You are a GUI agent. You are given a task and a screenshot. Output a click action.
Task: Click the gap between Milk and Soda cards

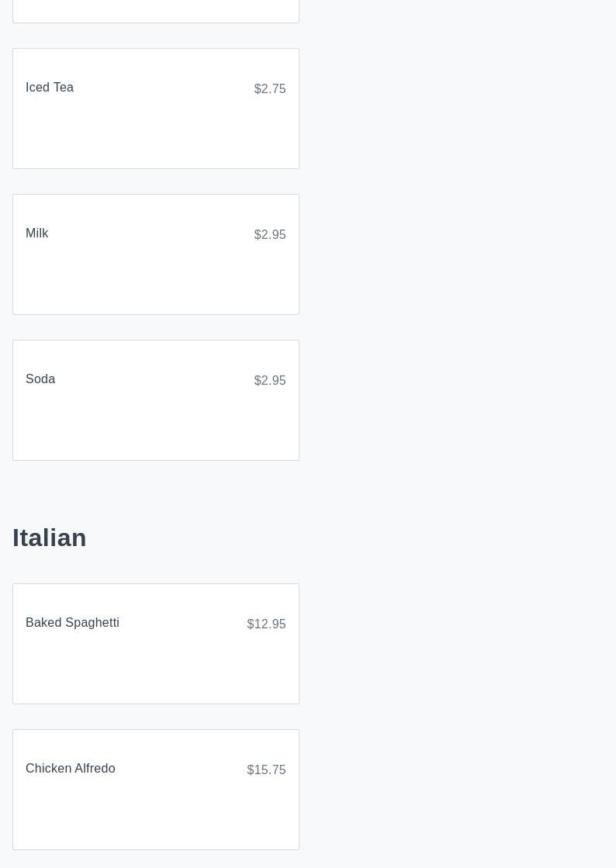[155, 327]
